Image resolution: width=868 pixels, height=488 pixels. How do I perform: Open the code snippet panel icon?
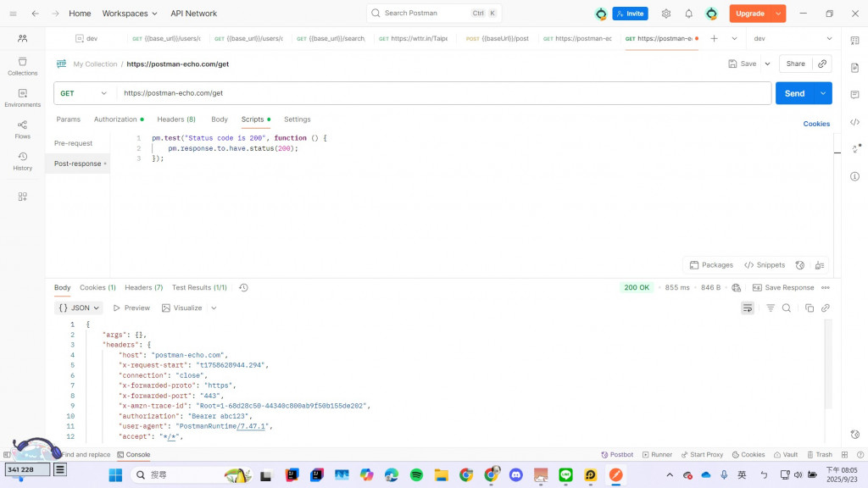coord(854,122)
